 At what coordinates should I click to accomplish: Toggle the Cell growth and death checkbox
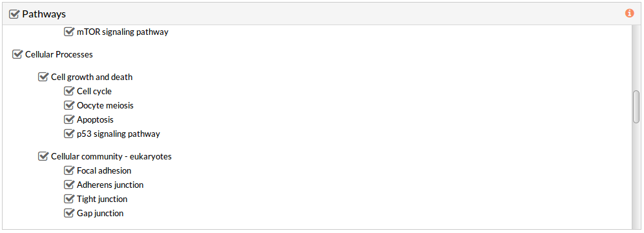pos(43,77)
